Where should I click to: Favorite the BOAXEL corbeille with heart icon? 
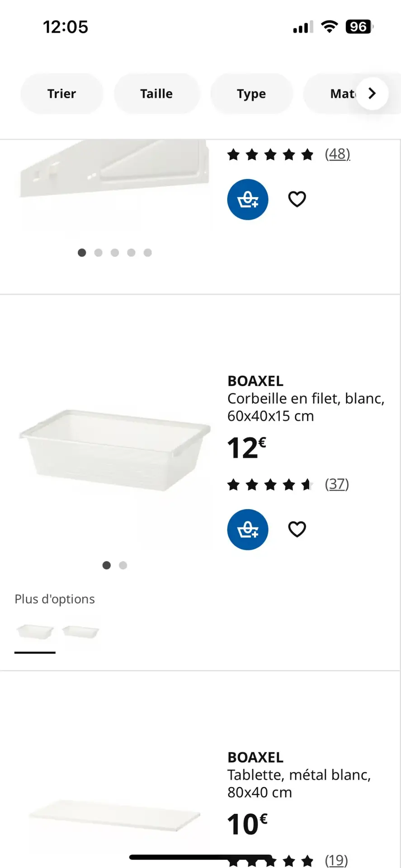pos(297,529)
